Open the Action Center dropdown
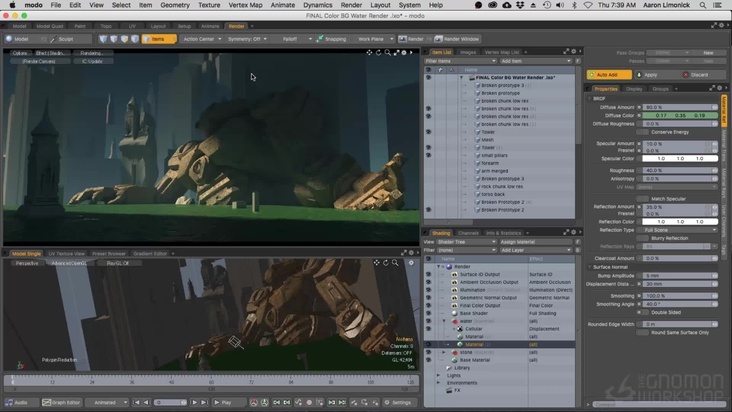Screen dimensions: 732x412 pos(201,39)
